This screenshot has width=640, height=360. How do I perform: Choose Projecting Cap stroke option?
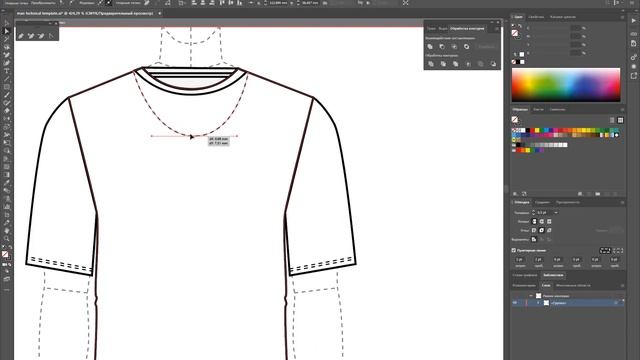pos(549,221)
